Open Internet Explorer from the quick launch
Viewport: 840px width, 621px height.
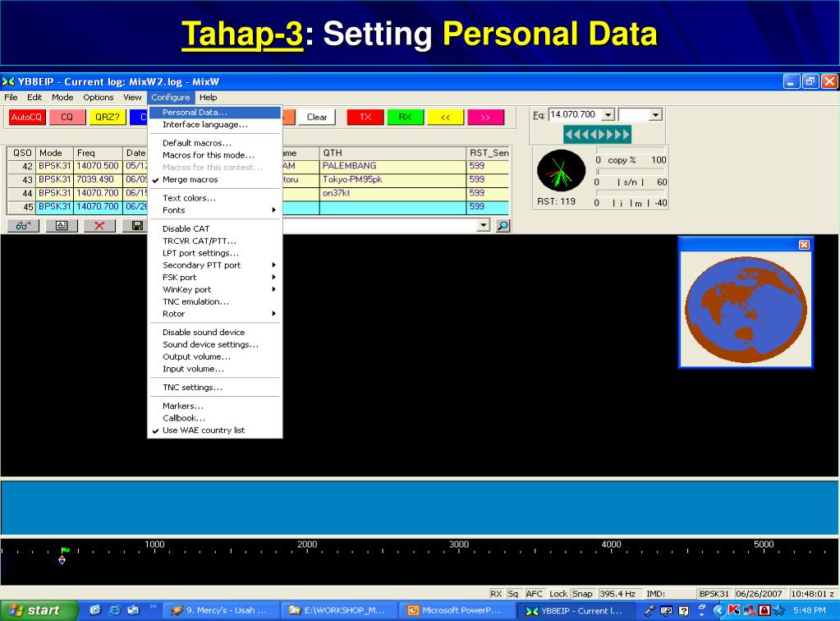(x=115, y=609)
